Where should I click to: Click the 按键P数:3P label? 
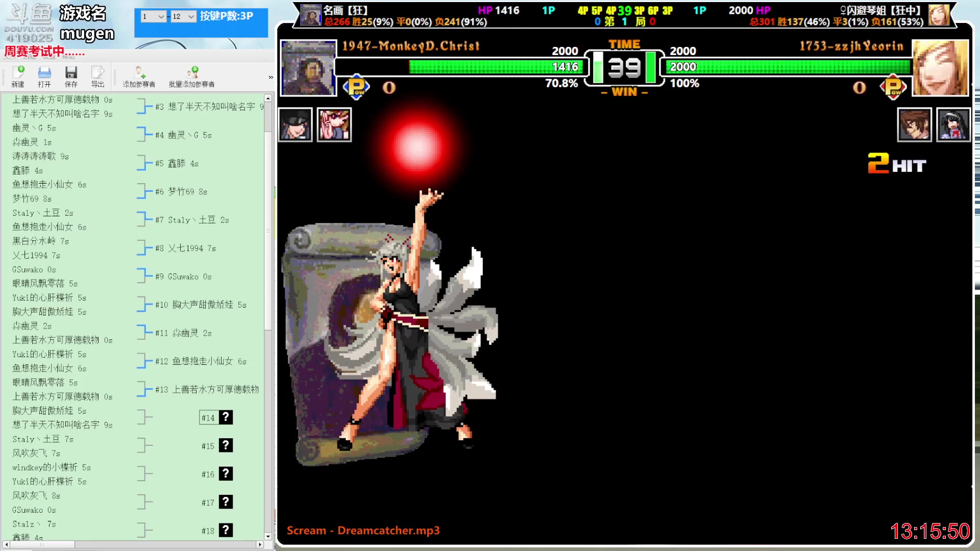227,16
